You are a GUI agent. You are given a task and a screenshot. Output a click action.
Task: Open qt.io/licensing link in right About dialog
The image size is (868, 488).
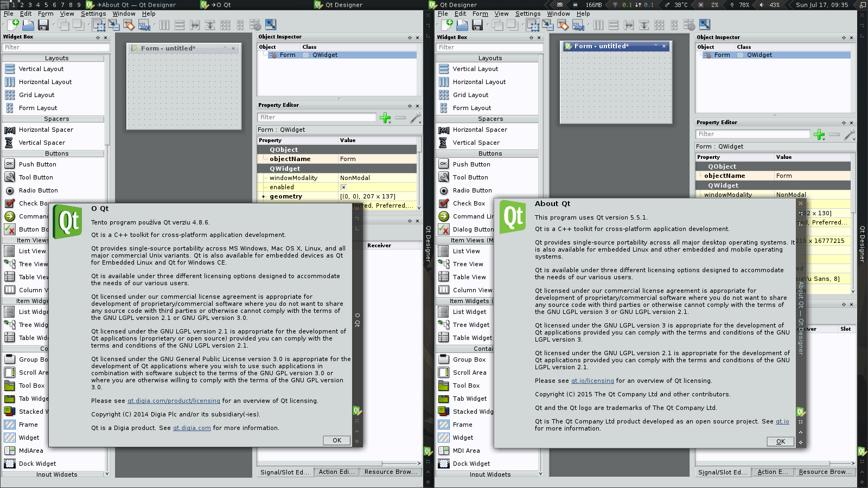coord(592,381)
